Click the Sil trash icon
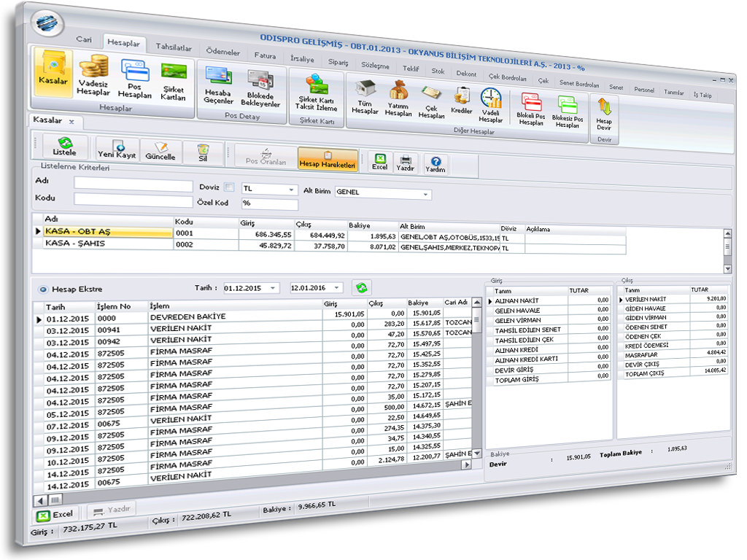Image resolution: width=747 pixels, height=560 pixels. click(203, 153)
